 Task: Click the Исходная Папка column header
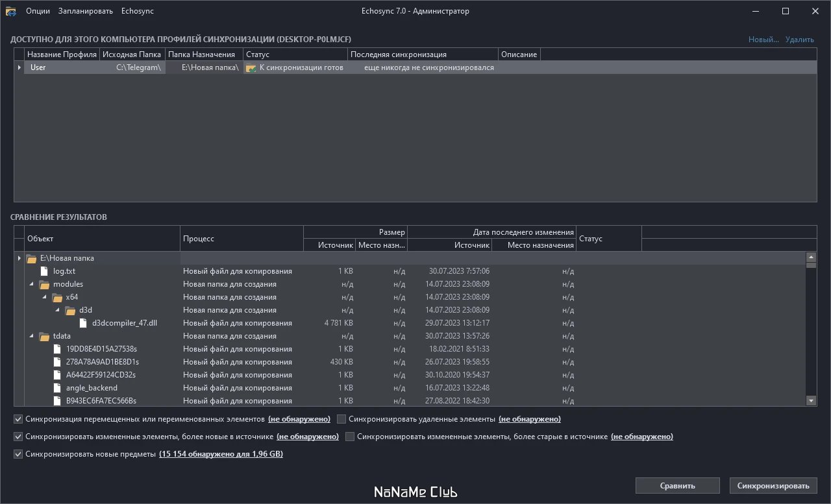[132, 54]
